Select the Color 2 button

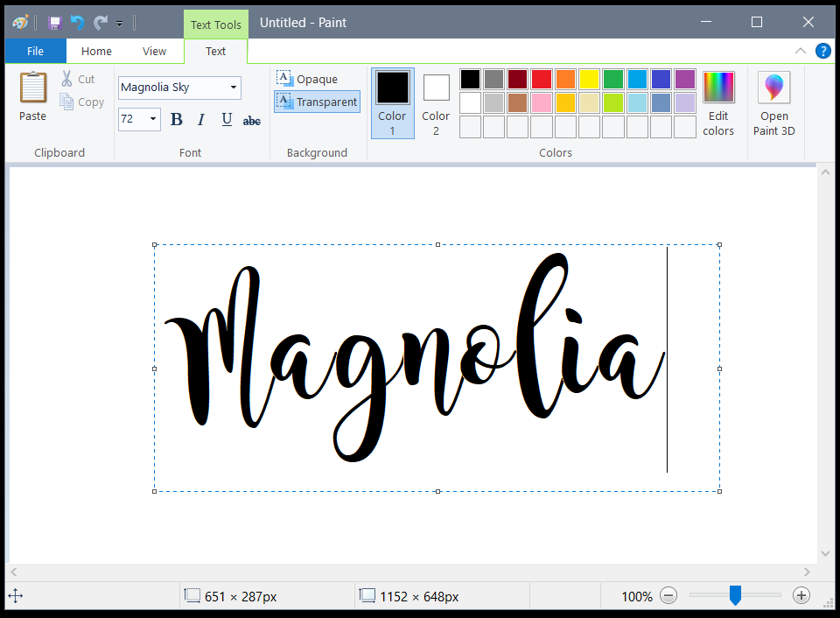pyautogui.click(x=436, y=103)
